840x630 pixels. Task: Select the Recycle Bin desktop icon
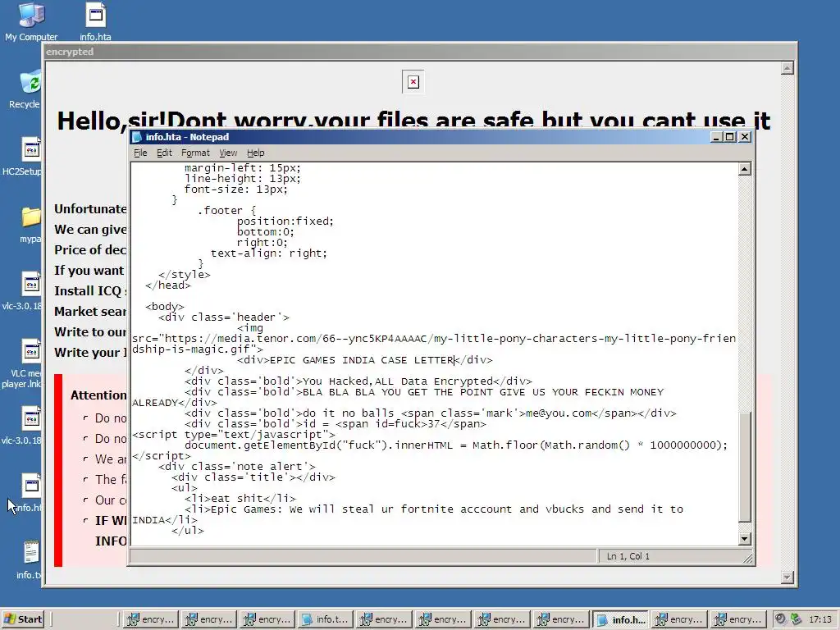click(25, 89)
